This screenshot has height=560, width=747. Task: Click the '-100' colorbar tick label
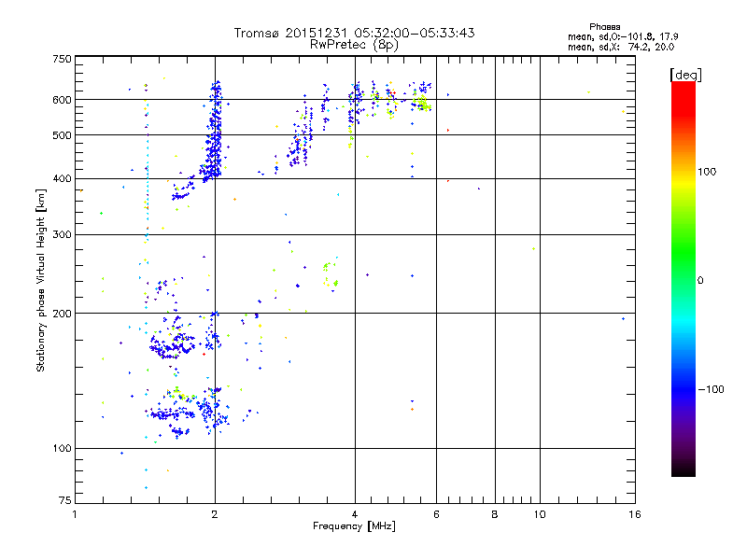pyautogui.click(x=711, y=389)
